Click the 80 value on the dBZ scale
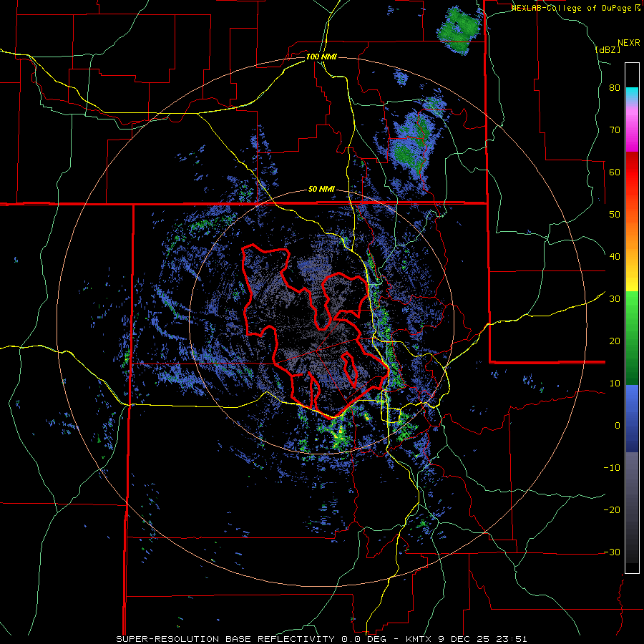Image resolution: width=644 pixels, height=644 pixels. click(615, 88)
